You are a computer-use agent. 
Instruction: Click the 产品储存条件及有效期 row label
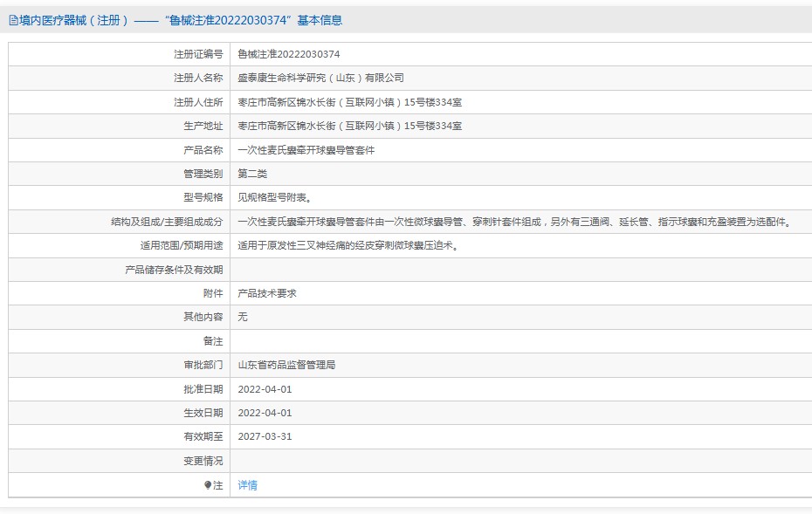pyautogui.click(x=174, y=270)
